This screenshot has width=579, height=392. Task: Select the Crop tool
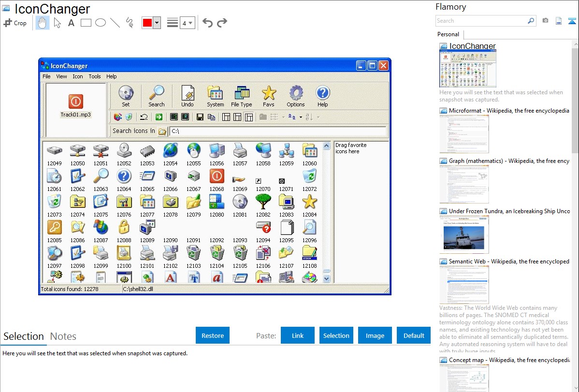click(15, 23)
